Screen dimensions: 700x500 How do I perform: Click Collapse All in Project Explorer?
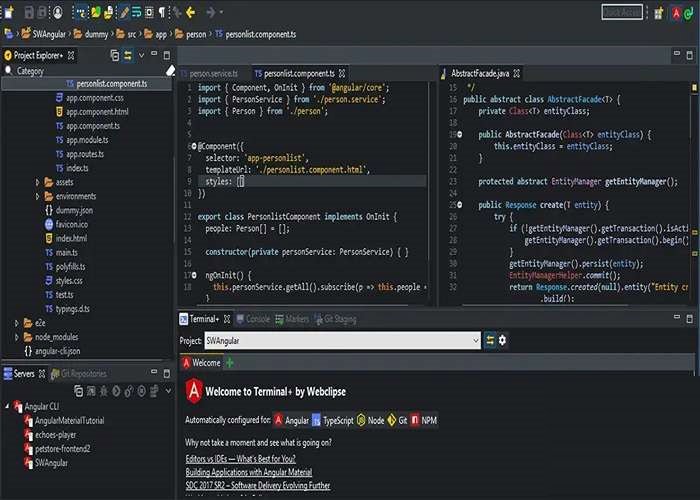click(x=115, y=55)
